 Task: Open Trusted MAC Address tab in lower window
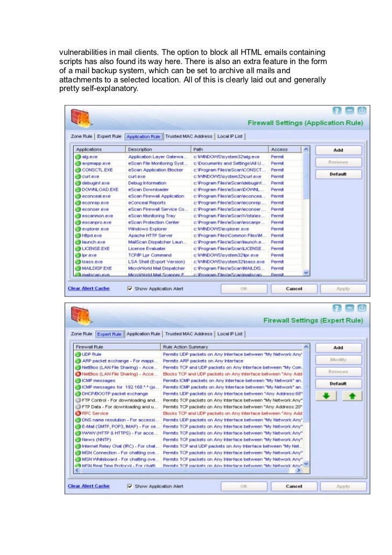pos(189,334)
